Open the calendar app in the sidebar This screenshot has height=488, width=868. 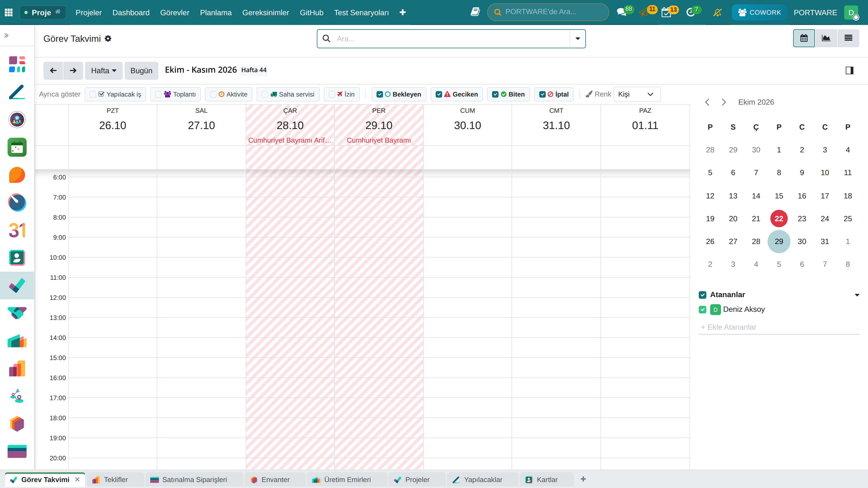[x=17, y=147]
